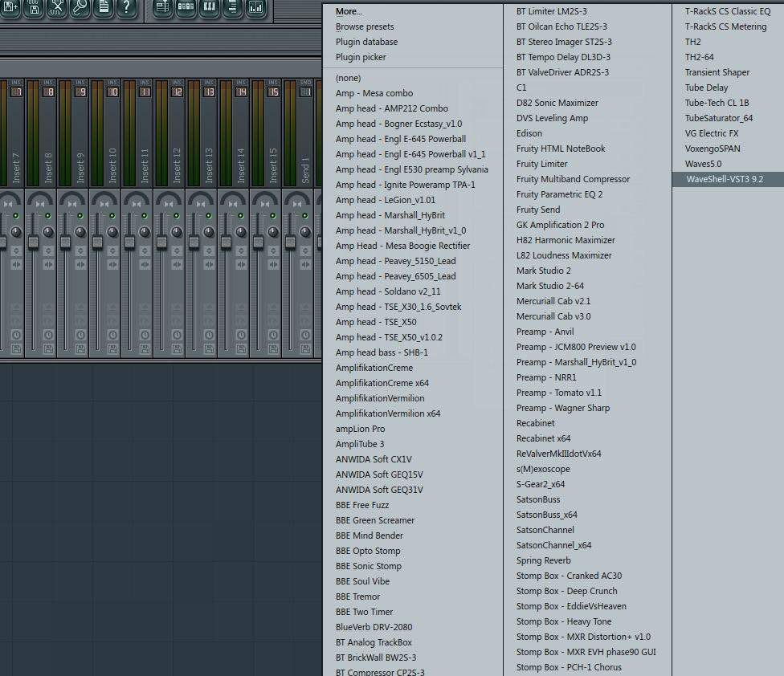Screen dimensions: 784x676
Task: Toggle the stereo swap button on Insert 9
Action: click(80, 263)
